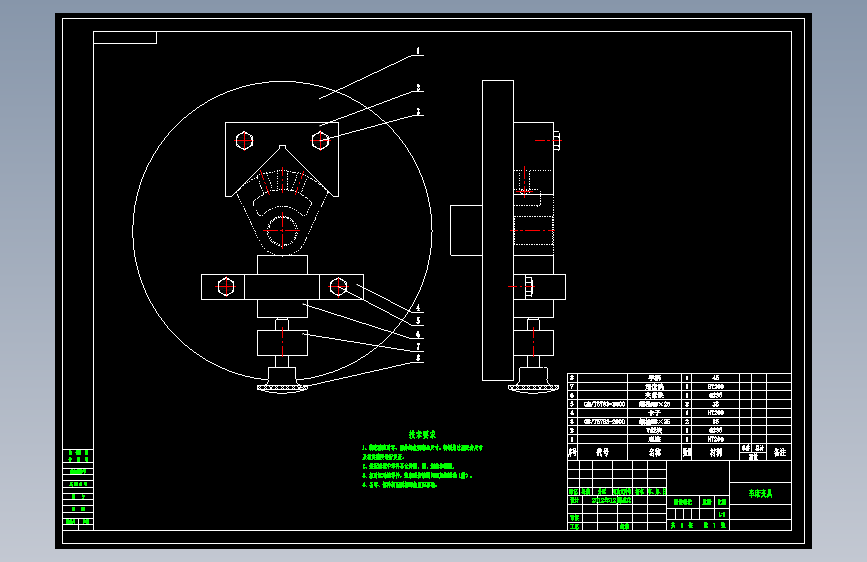Select the right hex bolt on horizontal clamp bar
Viewport: 867px width, 562px height.
click(338, 287)
